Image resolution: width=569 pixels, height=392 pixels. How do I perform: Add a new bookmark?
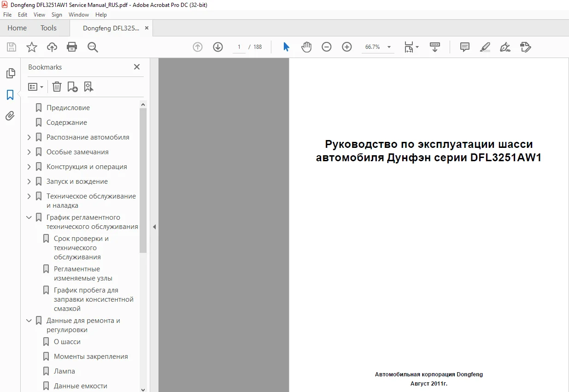tap(72, 87)
